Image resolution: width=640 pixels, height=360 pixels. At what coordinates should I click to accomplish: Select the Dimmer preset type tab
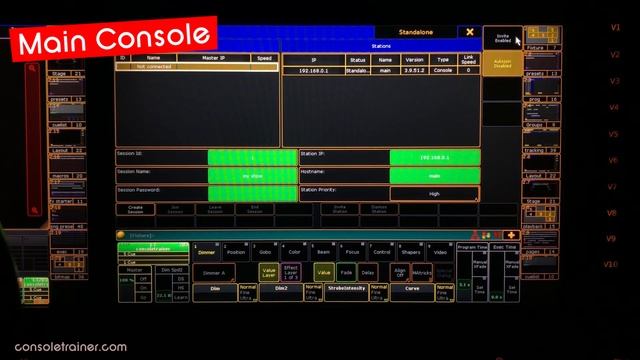pos(207,252)
